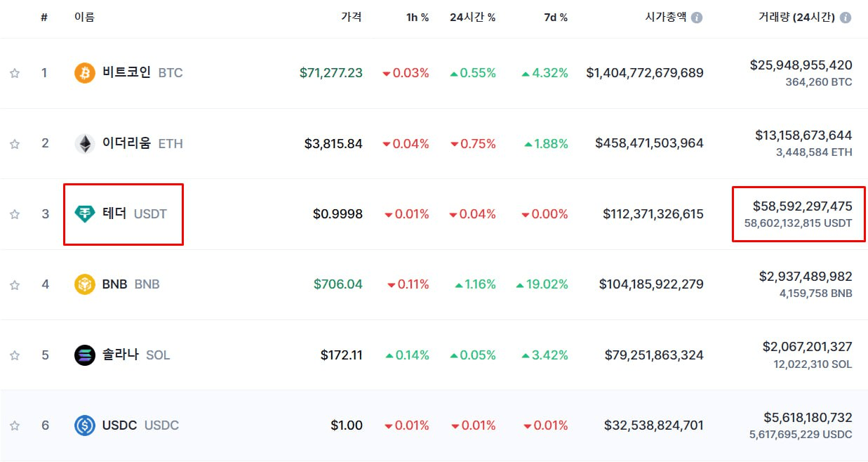This screenshot has width=868, height=462.
Task: Select the price $0.9998
Action: pyautogui.click(x=338, y=214)
